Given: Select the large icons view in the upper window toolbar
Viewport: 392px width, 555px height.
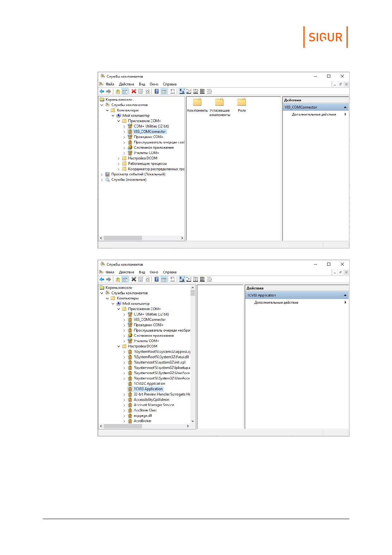Looking at the screenshot, I should coord(182,91).
